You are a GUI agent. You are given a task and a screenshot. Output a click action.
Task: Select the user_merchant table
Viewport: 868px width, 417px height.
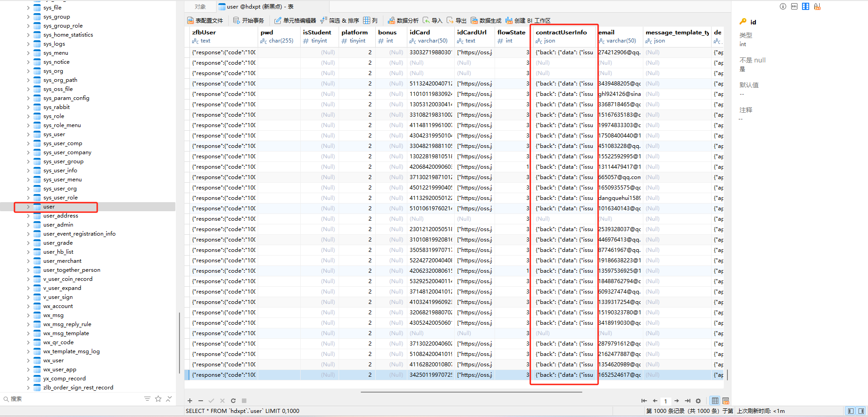point(62,261)
